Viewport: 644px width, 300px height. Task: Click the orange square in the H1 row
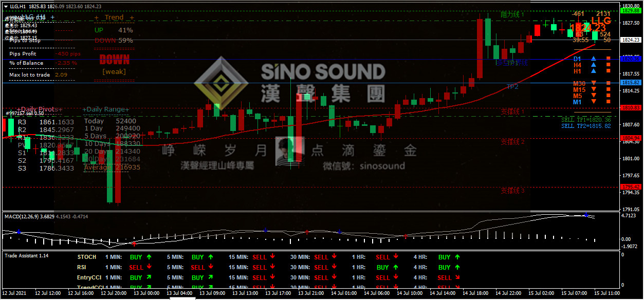tap(609, 71)
